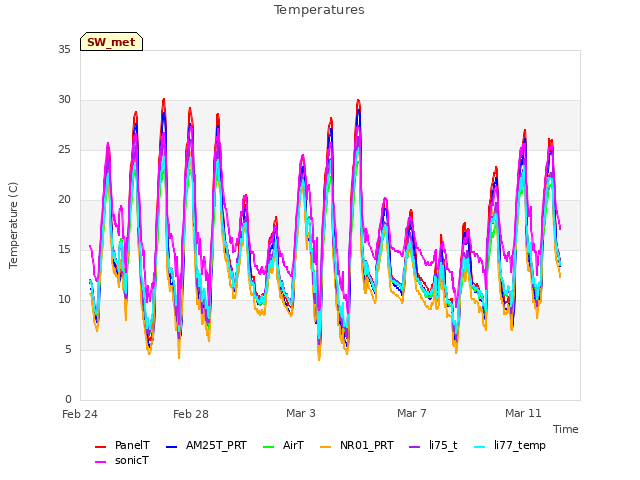Screen dimensions: 640x480
Task: Click the Mar 3 x-axis label
Action: (301, 413)
